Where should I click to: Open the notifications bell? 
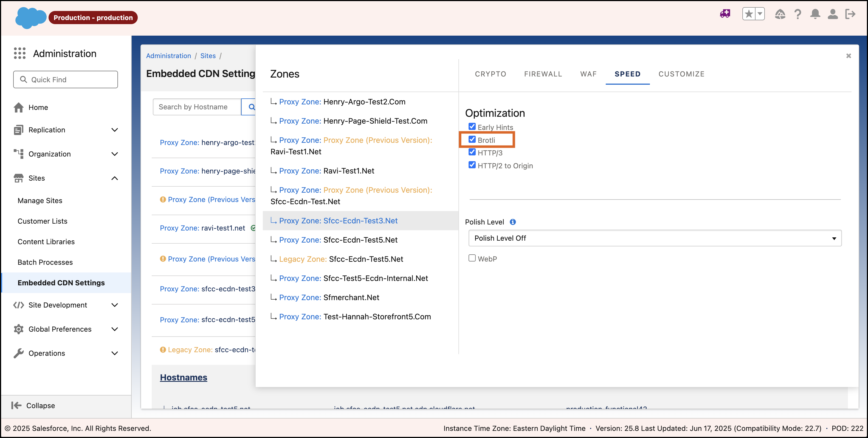pyautogui.click(x=815, y=14)
